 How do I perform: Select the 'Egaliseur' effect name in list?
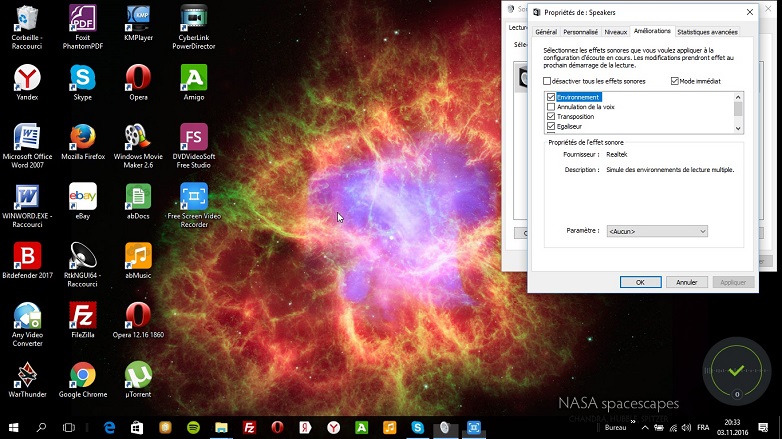coord(569,126)
